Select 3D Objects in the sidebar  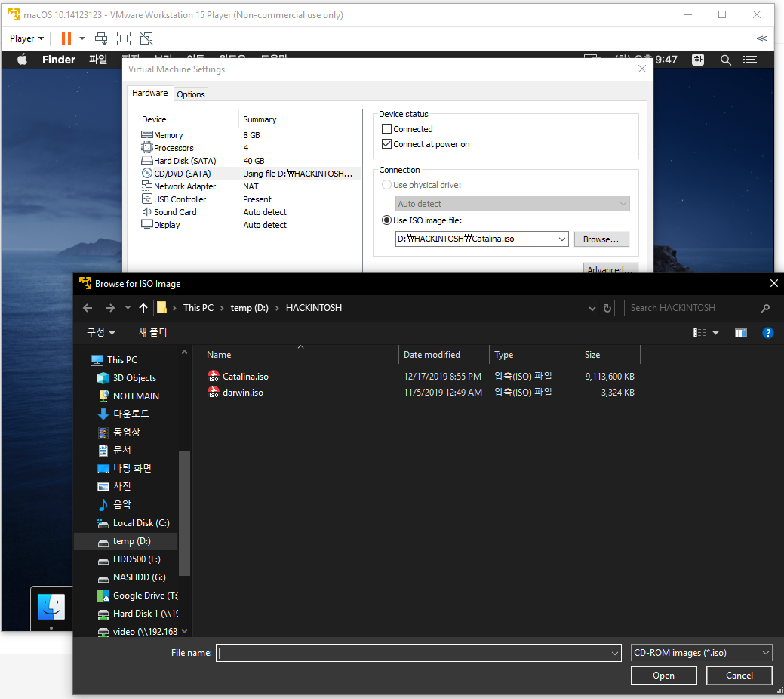pos(127,378)
